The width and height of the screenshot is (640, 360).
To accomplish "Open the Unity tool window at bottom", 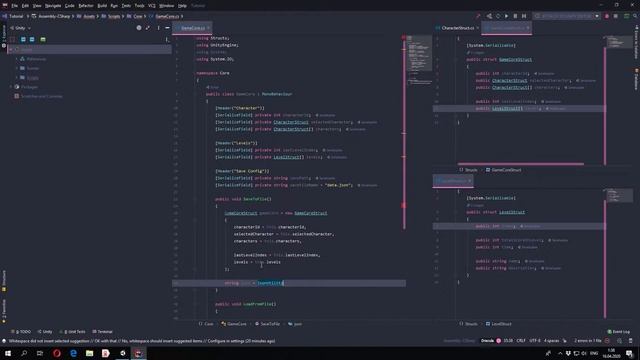I will point(45,332).
